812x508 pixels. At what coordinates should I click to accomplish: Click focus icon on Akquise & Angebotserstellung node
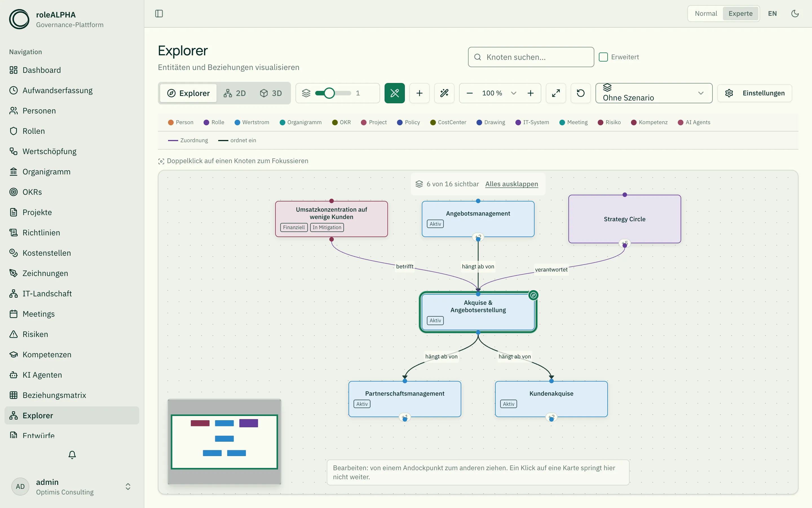pos(533,295)
